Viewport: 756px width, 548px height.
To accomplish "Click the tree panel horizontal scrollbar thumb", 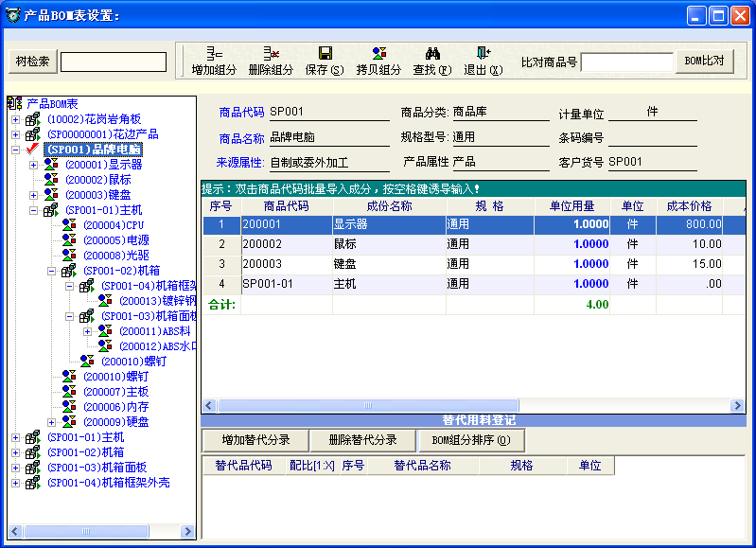I will 86,531.
